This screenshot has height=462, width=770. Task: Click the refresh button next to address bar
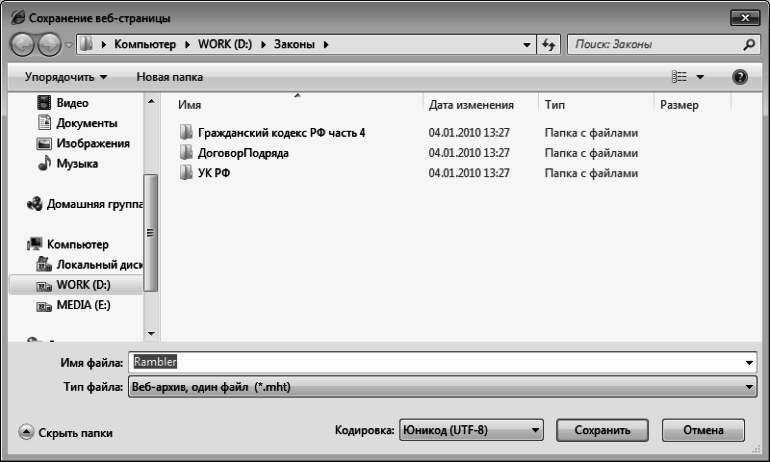549,45
